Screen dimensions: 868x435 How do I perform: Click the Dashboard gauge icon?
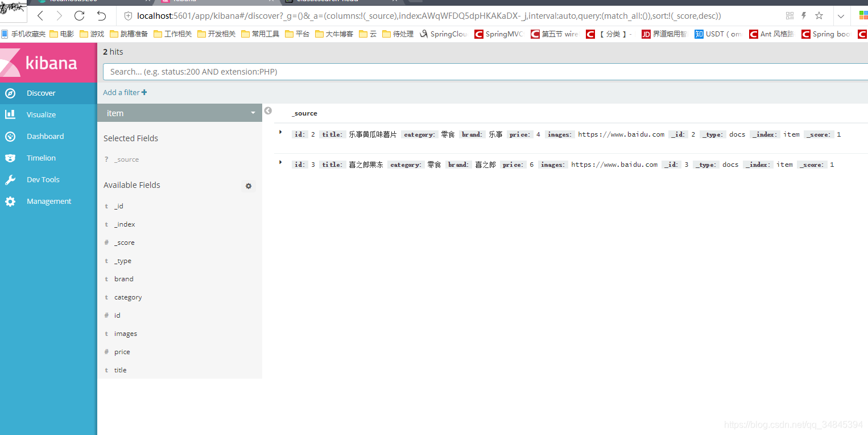[10, 136]
